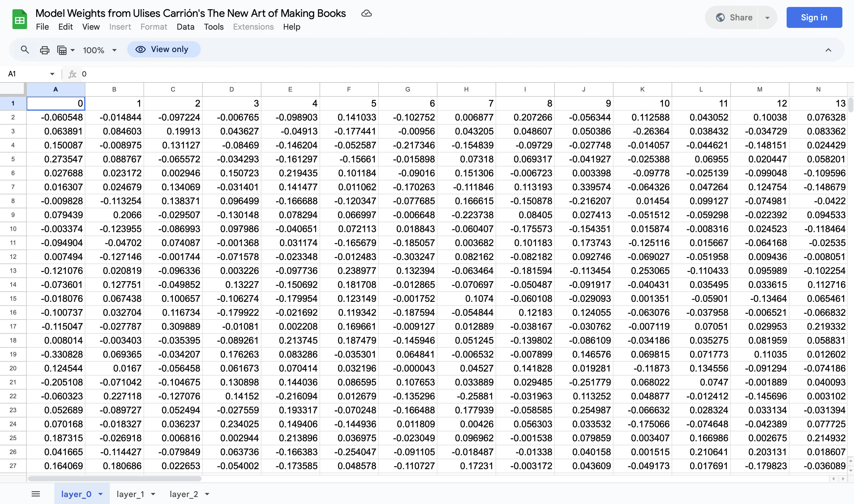Expand the Share options arrow
854x504 pixels.
click(x=767, y=18)
